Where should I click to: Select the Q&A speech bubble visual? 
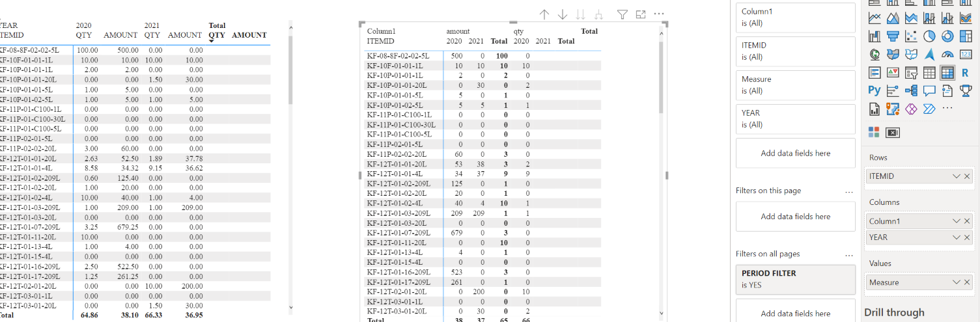tap(929, 90)
